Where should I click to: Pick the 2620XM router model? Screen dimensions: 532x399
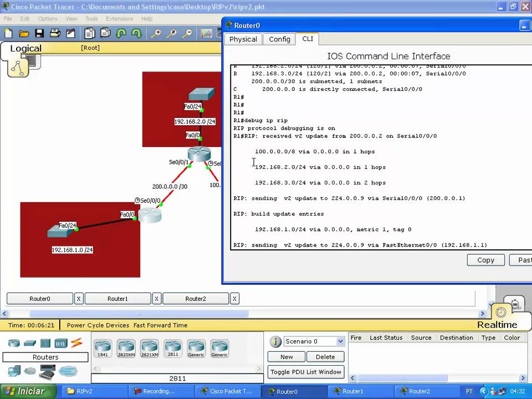point(126,349)
